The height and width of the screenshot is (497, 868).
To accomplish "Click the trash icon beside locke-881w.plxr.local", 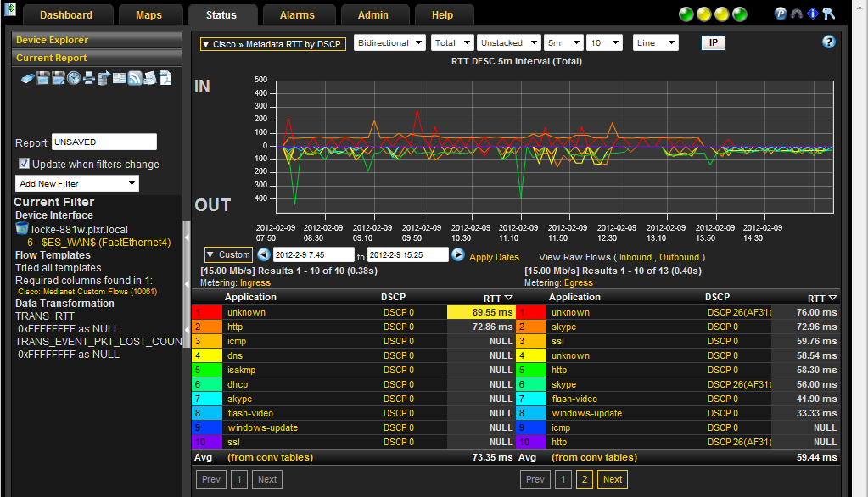I will 22,229.
